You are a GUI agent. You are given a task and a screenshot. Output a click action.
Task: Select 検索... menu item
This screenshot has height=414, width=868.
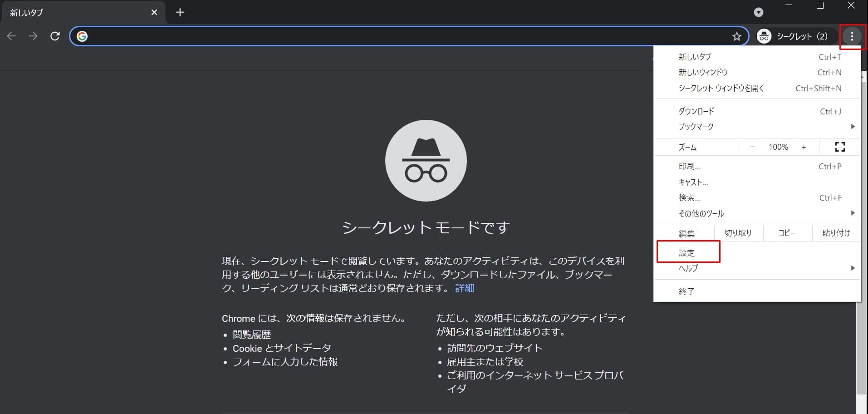757,197
